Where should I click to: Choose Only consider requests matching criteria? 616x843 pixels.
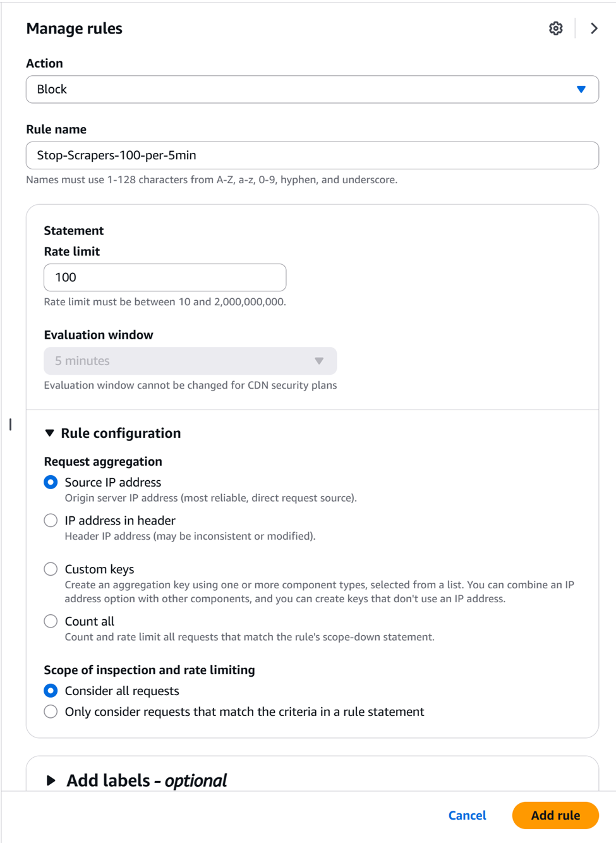click(x=51, y=712)
